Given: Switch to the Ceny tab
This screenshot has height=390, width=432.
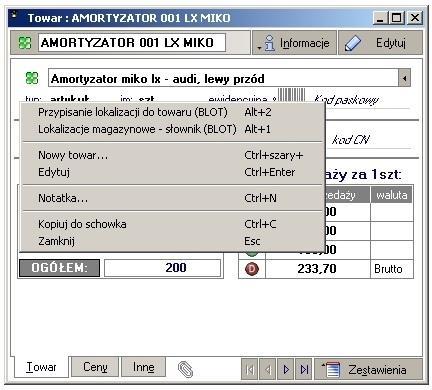Looking at the screenshot, I should click(95, 367).
